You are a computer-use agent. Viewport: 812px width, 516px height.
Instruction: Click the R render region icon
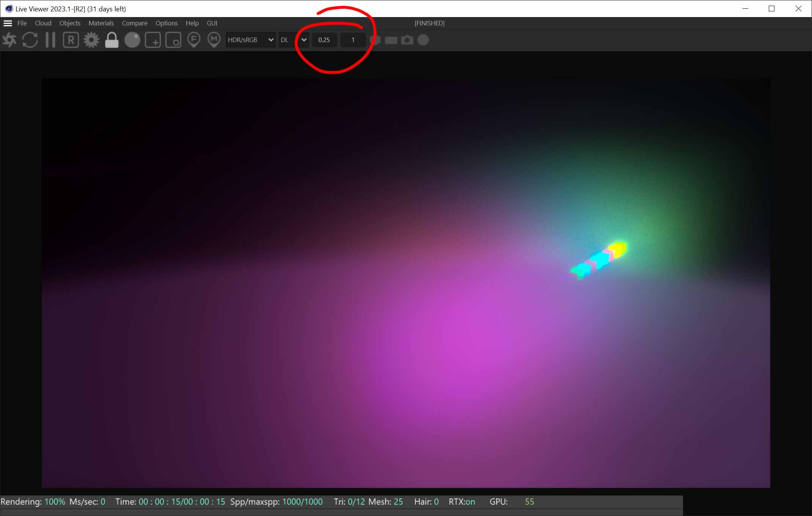click(x=71, y=40)
